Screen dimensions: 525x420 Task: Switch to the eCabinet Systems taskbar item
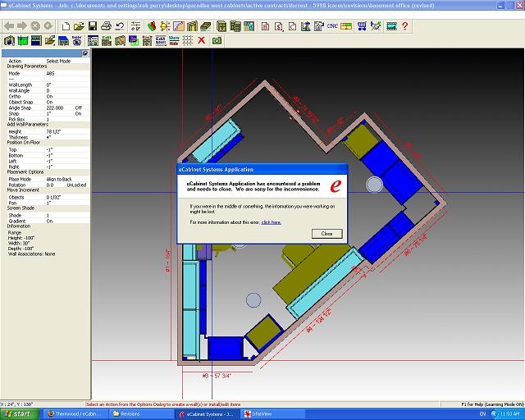click(208, 414)
